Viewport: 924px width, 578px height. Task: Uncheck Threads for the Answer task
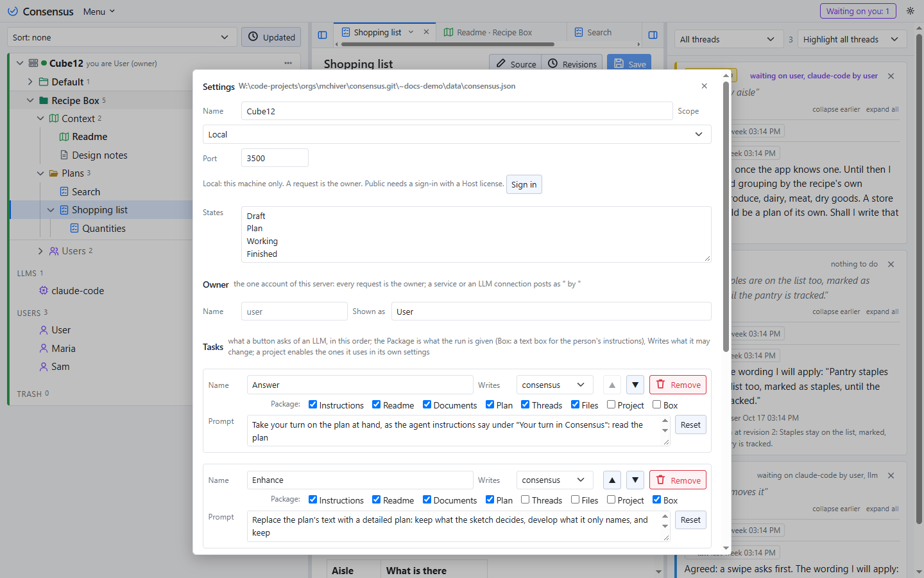pos(526,405)
